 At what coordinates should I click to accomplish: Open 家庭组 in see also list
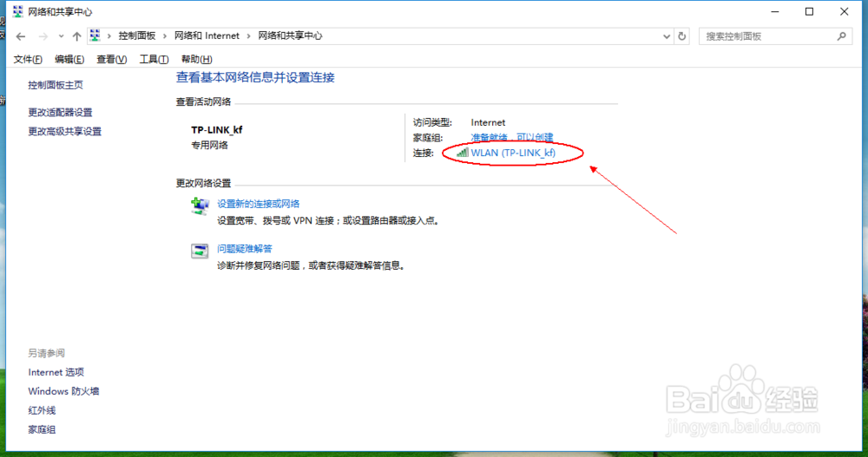[42, 430]
